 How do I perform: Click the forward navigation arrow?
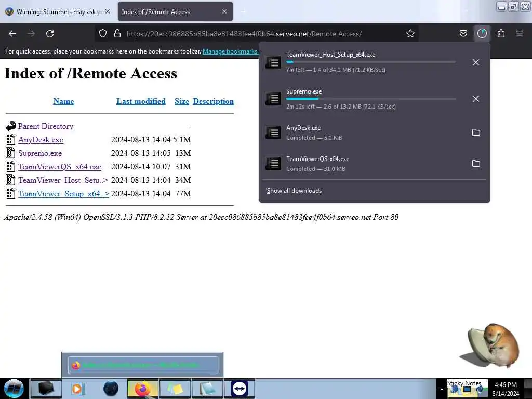coord(31,34)
